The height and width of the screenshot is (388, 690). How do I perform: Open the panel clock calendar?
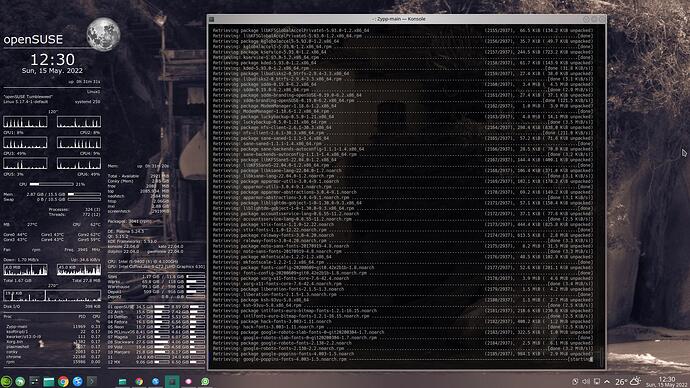coord(667,381)
